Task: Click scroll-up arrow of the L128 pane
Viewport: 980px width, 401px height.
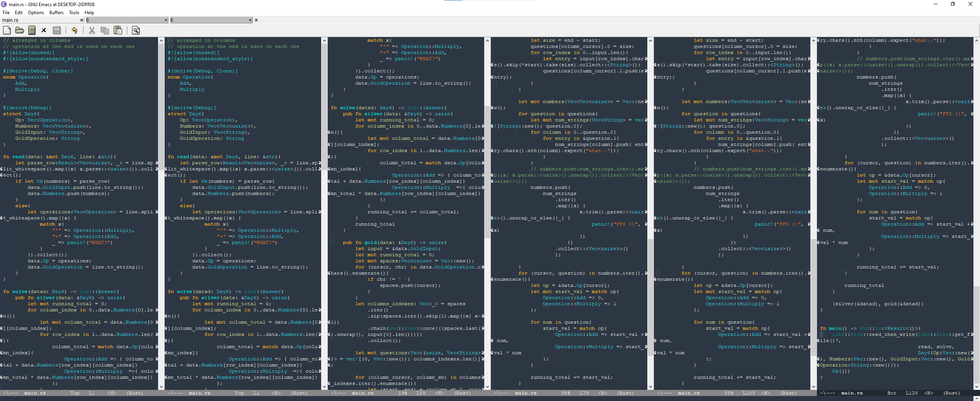Action: (x=977, y=40)
